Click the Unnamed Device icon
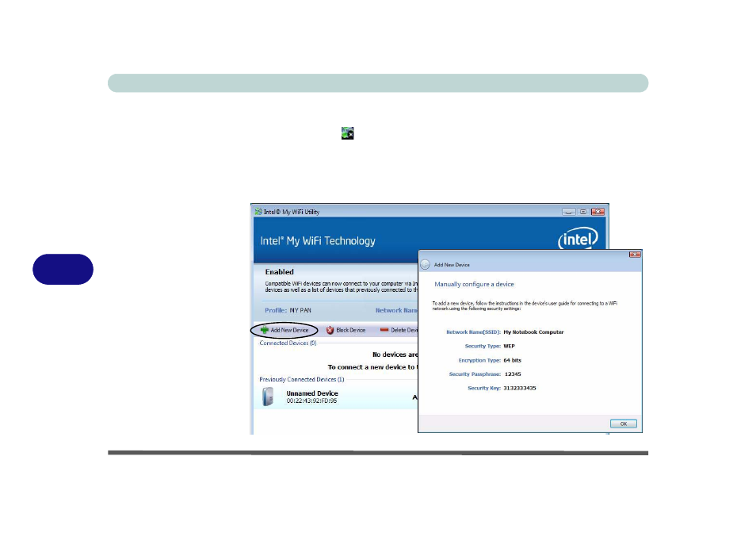 pyautogui.click(x=268, y=397)
